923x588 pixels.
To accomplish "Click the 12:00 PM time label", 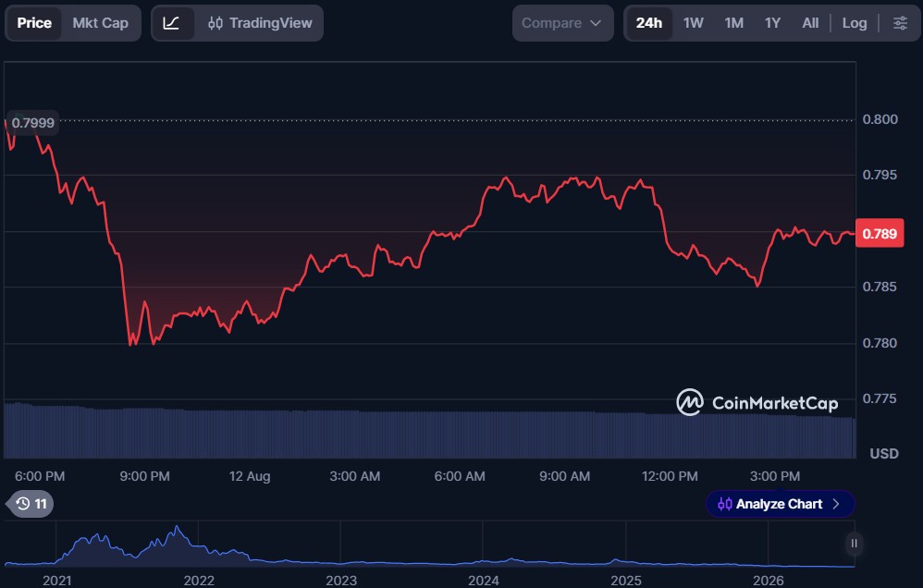I will click(670, 476).
